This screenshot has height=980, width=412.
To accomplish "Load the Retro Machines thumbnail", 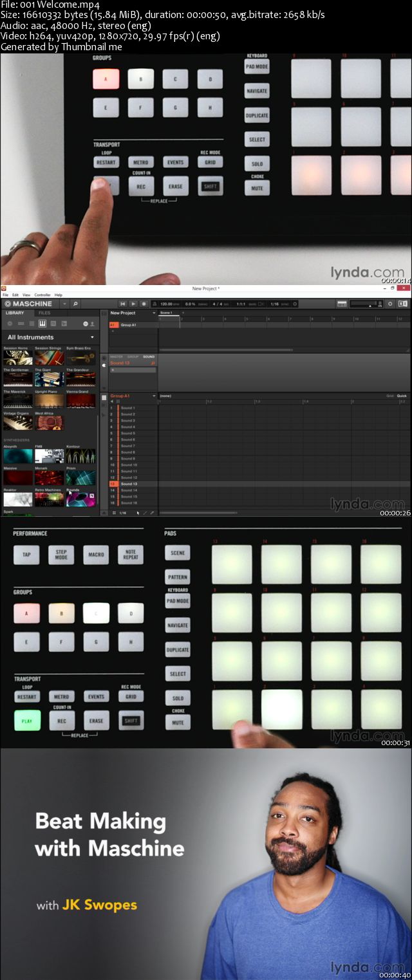I will (49, 499).
